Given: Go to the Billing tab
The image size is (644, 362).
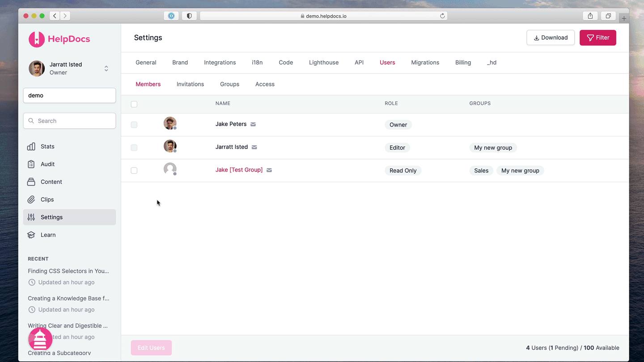Looking at the screenshot, I should click(x=463, y=63).
